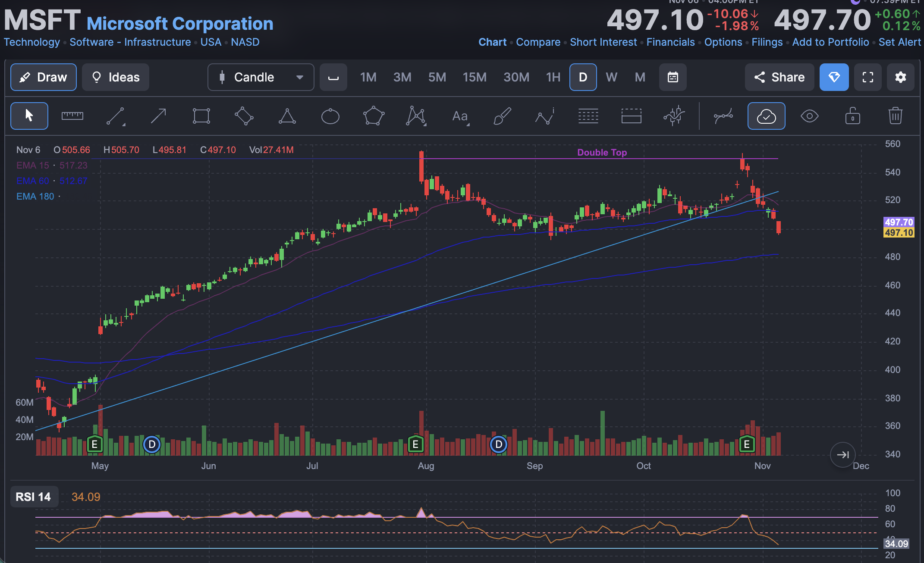Activate the brush drawing tool
This screenshot has width=924, height=563.
click(x=502, y=116)
